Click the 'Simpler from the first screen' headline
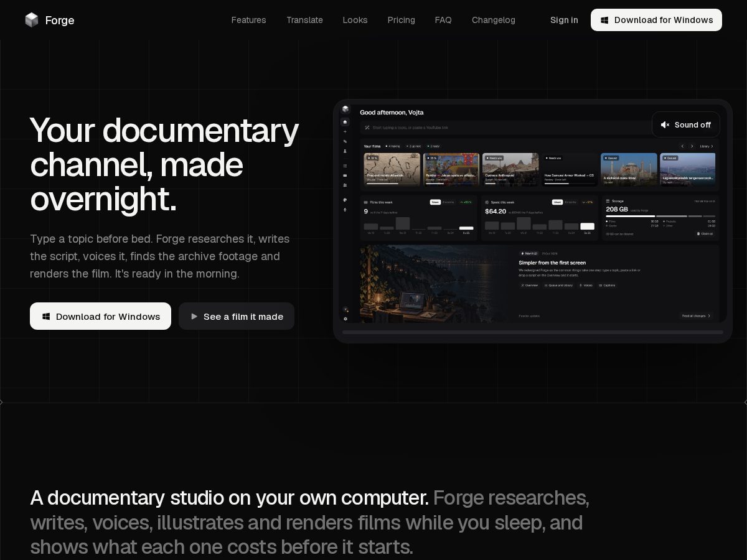Screen dimensions: 747x560 tap(552, 263)
